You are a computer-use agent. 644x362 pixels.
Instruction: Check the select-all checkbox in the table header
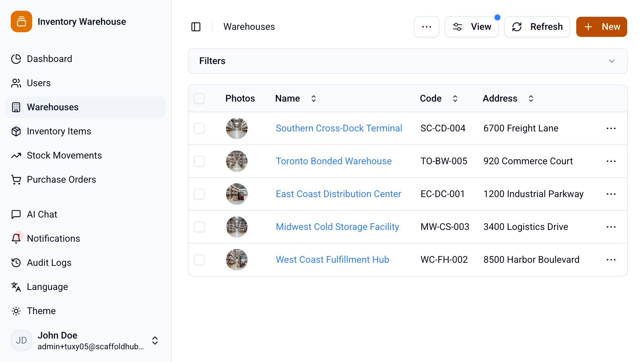click(x=199, y=99)
